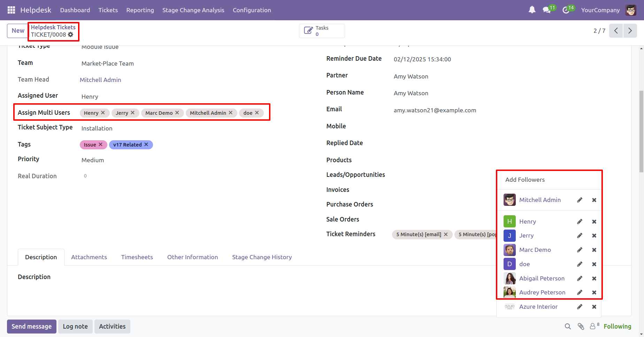Open the Reporting menu
The image size is (644, 337).
[140, 10]
